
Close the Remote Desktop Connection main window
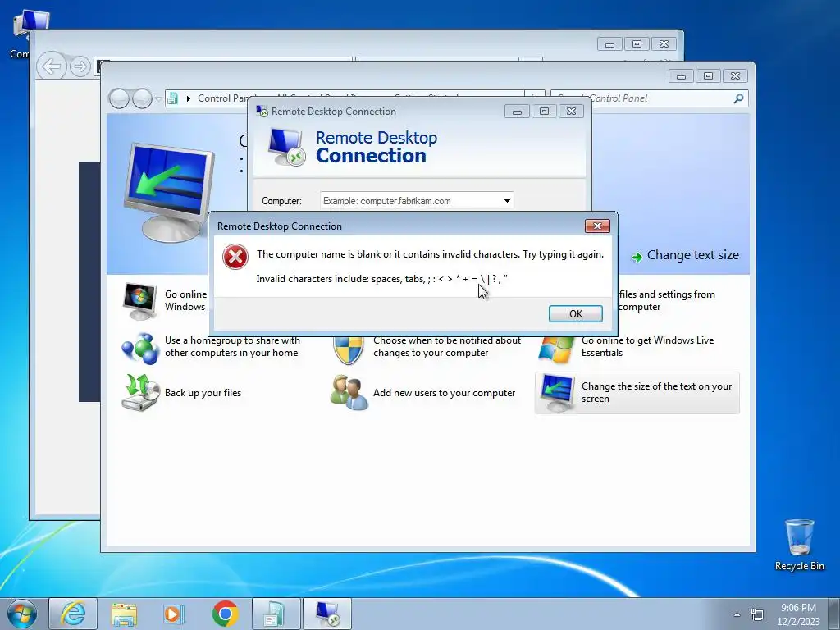(x=572, y=112)
